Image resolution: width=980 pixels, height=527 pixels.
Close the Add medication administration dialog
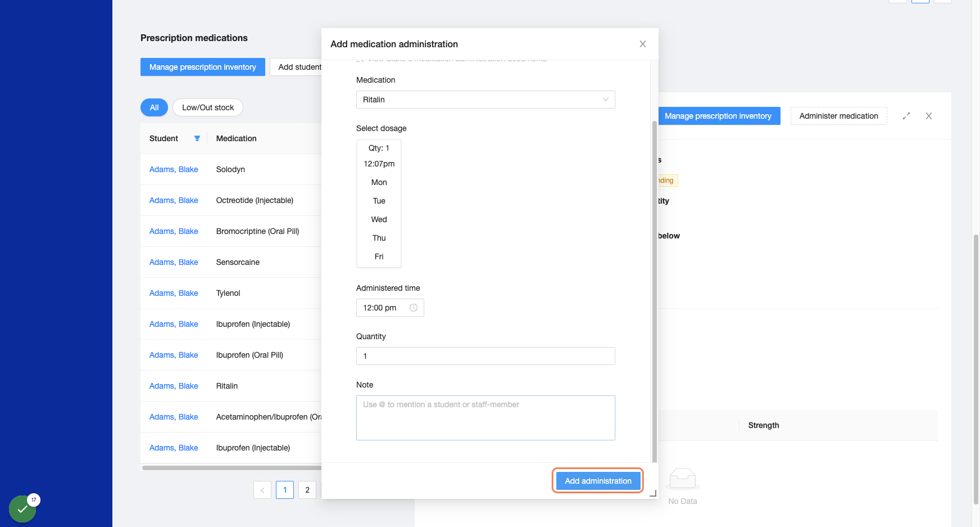(643, 44)
